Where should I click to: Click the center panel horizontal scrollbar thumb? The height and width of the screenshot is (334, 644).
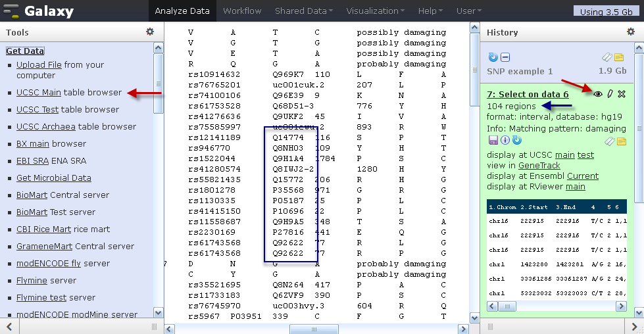coord(314,329)
